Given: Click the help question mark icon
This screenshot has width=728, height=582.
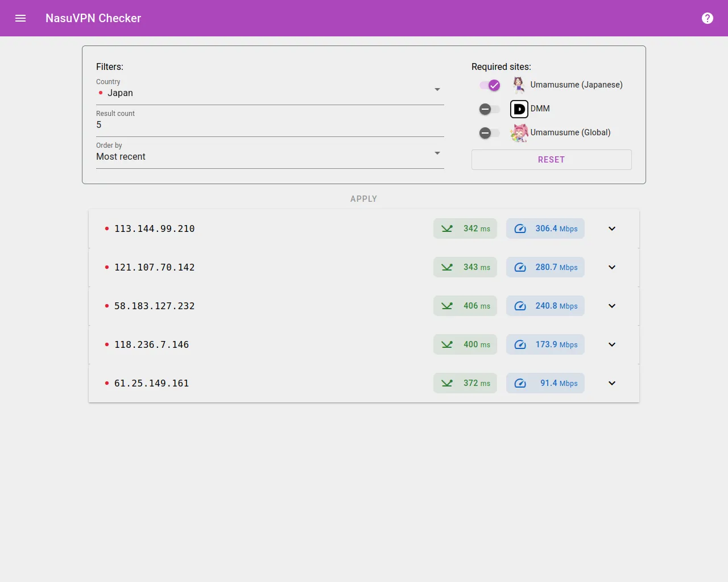Looking at the screenshot, I should 707,18.
